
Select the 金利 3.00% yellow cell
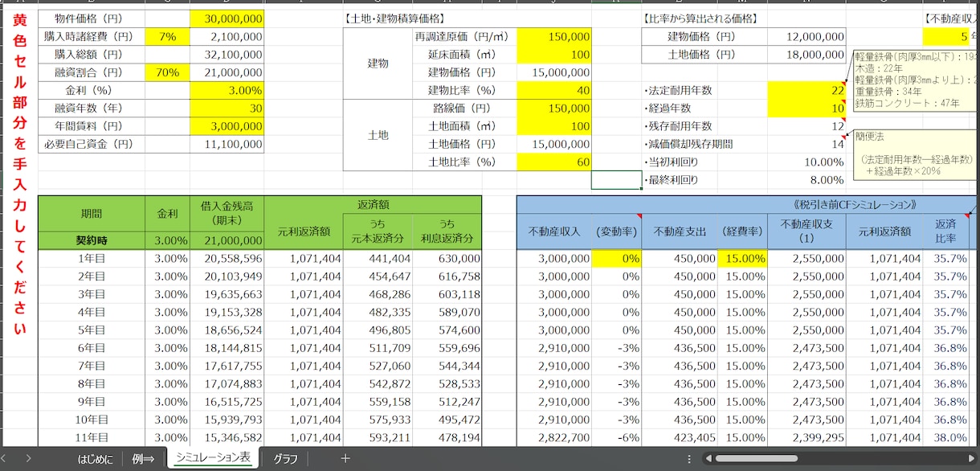point(227,90)
